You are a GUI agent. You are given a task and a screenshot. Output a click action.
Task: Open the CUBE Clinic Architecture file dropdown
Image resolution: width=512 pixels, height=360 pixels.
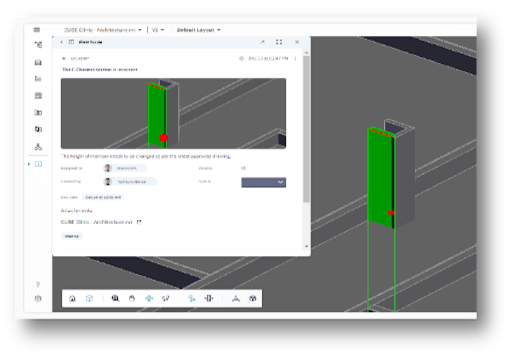pyautogui.click(x=103, y=30)
